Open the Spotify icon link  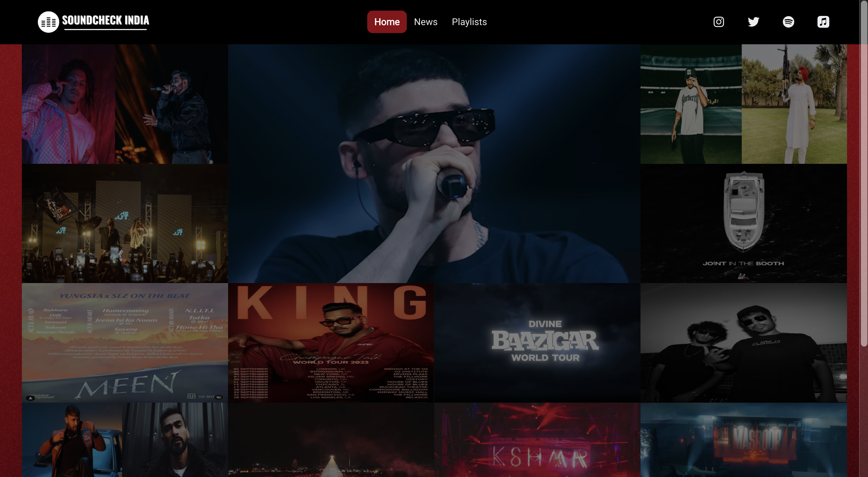[x=788, y=22]
